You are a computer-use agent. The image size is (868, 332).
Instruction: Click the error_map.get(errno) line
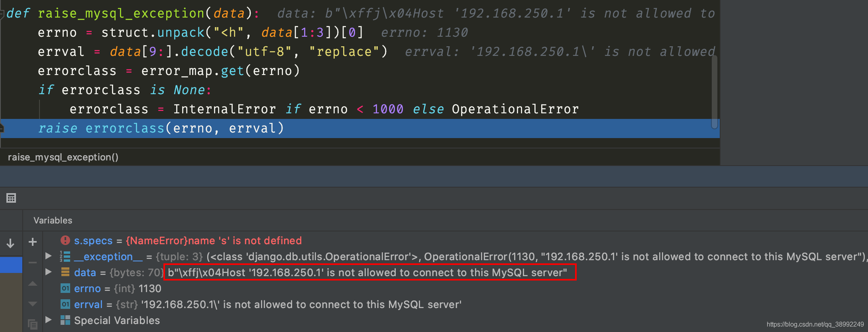tap(169, 71)
